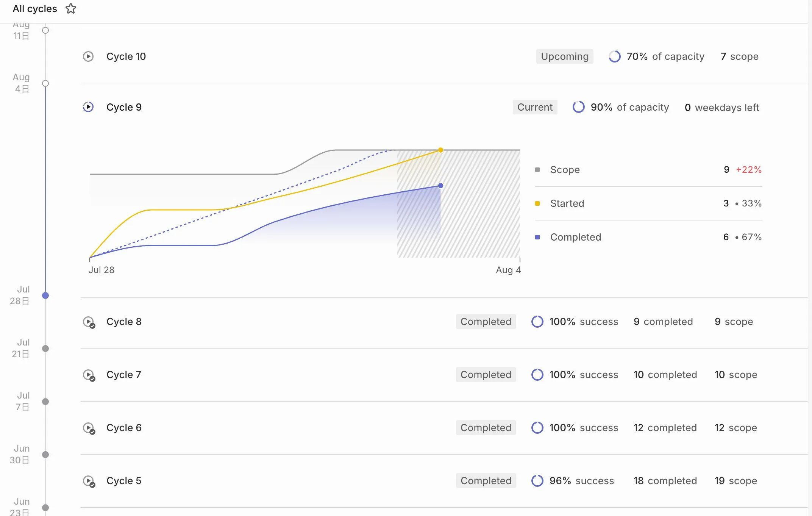Click the Cycle 8 completed cycle icon

pos(89,322)
